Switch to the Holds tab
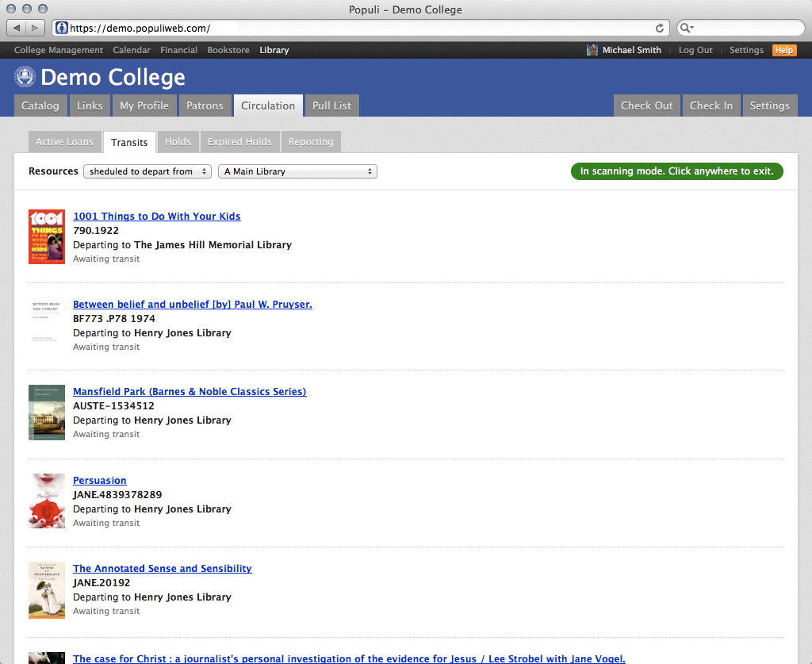 pos(178,141)
